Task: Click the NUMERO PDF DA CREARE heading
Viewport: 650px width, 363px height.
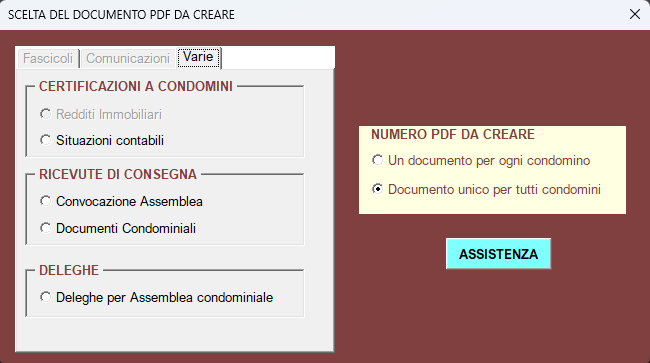Action: click(453, 134)
